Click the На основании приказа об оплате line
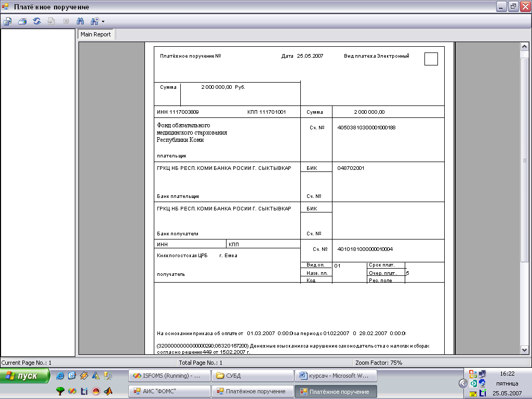This screenshot has width=532, height=399. [281, 333]
